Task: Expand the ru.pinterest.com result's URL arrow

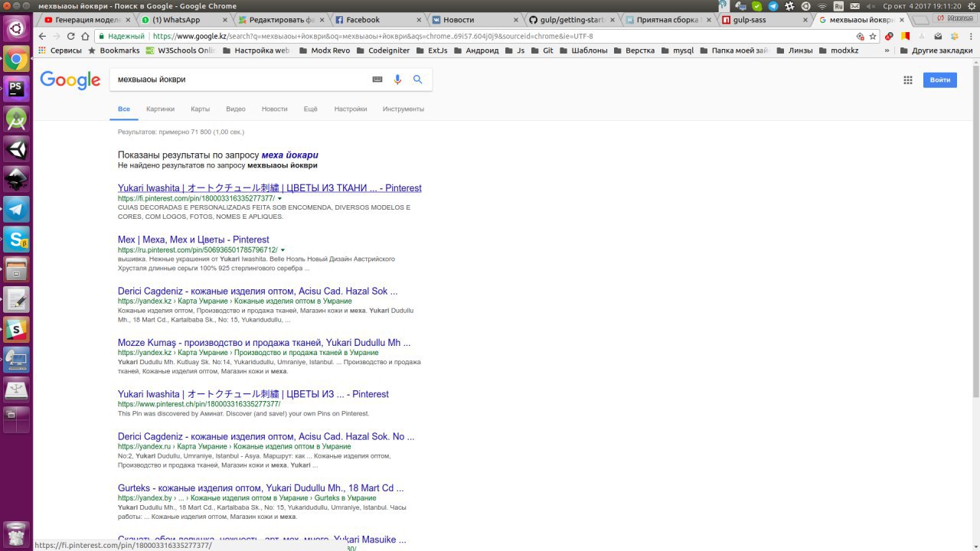Action: tap(283, 250)
